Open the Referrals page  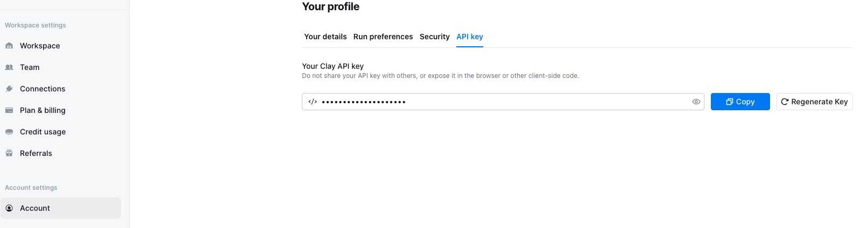coord(61,153)
